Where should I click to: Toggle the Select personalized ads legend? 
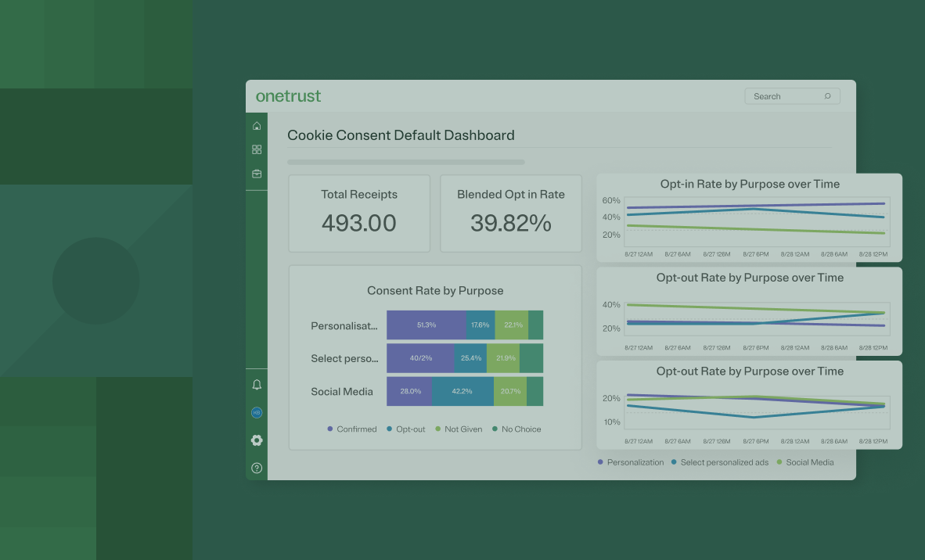(x=720, y=462)
